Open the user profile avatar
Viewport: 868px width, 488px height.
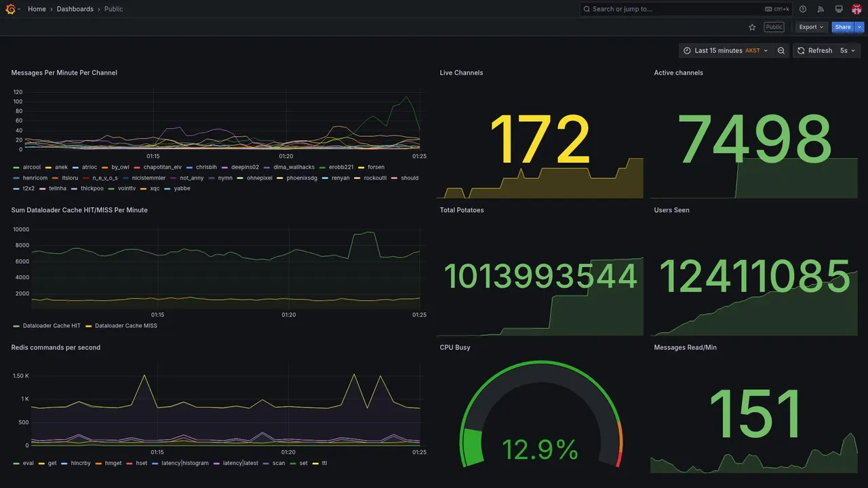[856, 9]
